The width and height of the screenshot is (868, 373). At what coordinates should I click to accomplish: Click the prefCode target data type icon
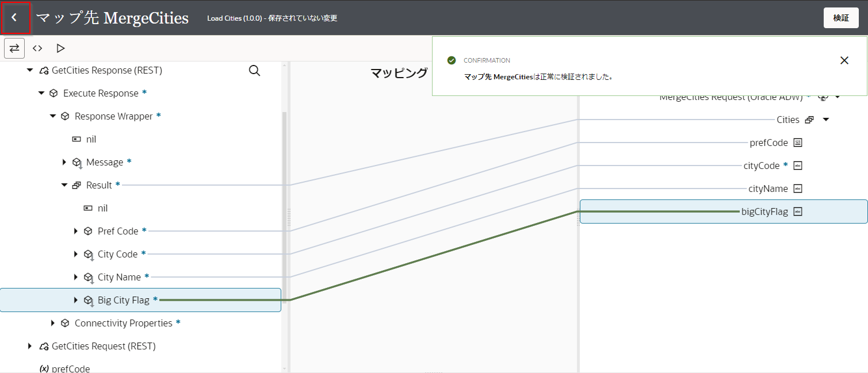(x=798, y=143)
